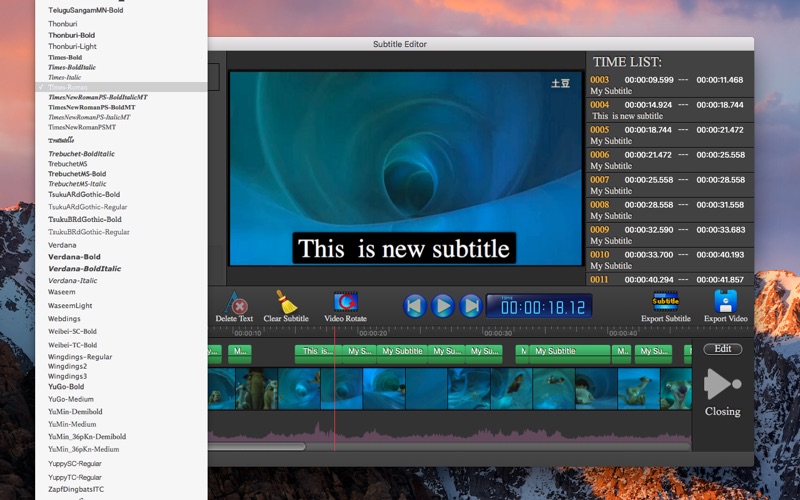This screenshot has height=500, width=800.
Task: Select subtitle entry 0003 in time list
Action: pos(670,85)
